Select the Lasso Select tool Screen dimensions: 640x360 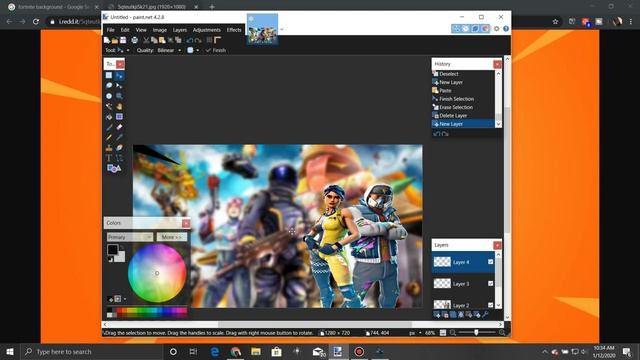pyautogui.click(x=109, y=86)
